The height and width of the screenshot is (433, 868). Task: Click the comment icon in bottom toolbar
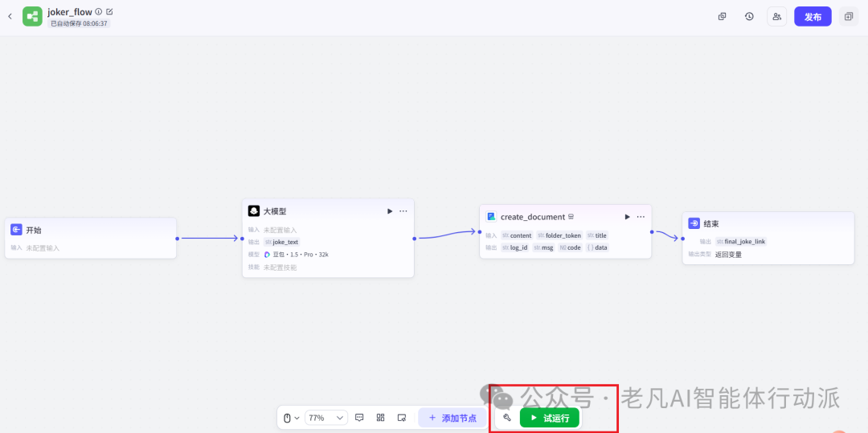coord(358,418)
